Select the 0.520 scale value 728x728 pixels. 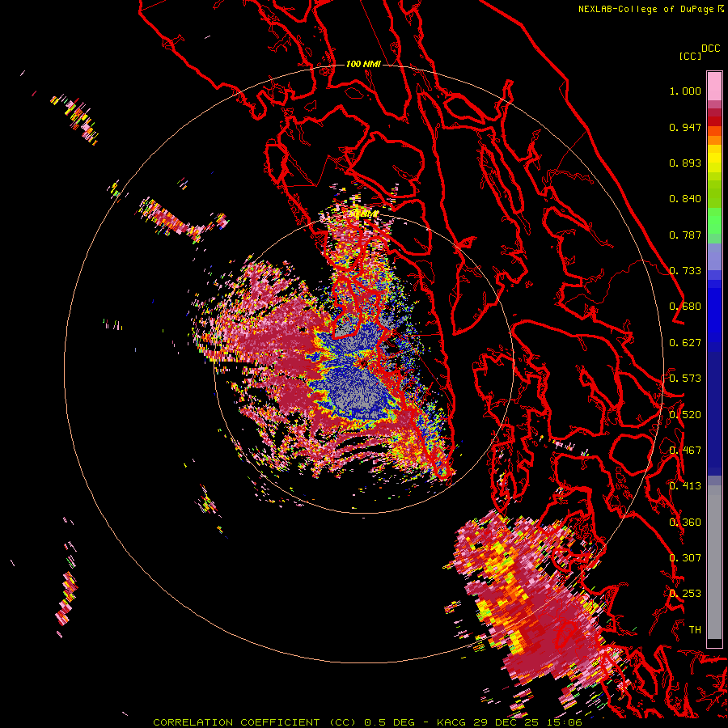[685, 415]
